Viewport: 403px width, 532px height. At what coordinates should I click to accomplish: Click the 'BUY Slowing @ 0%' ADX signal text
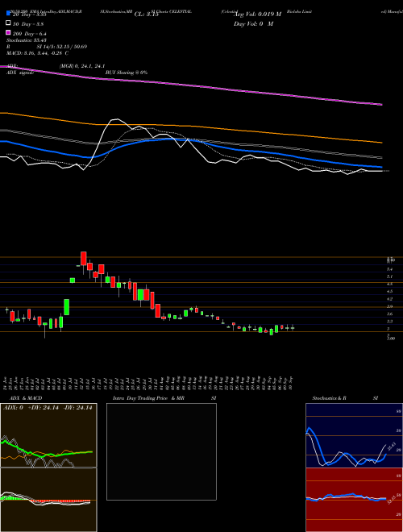point(127,73)
